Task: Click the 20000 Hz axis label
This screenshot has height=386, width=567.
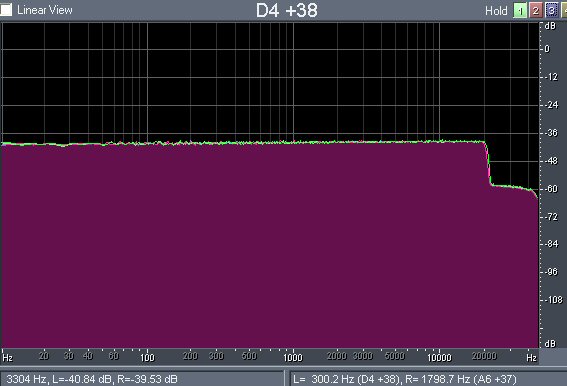Action: tap(484, 356)
